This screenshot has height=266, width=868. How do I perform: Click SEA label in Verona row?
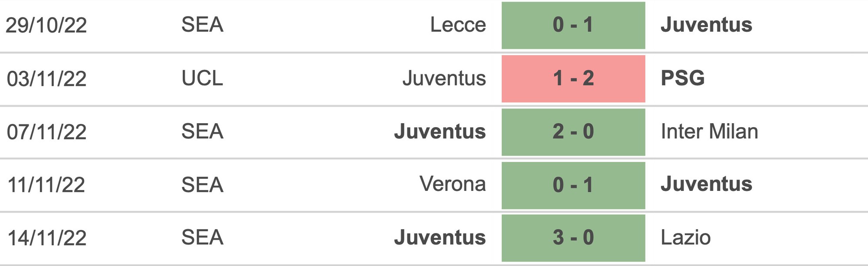[202, 185]
